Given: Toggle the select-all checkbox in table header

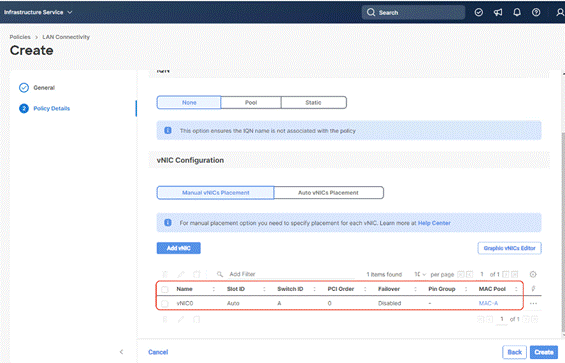Looking at the screenshot, I should [165, 289].
